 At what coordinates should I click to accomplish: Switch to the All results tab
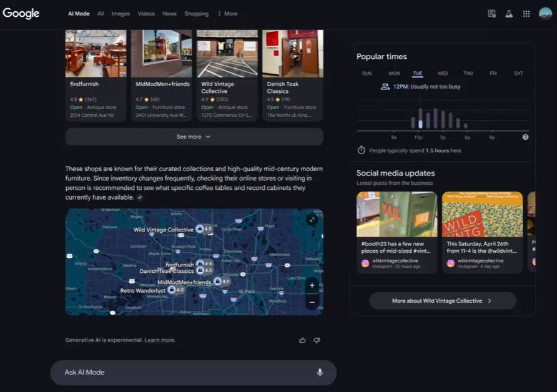point(101,14)
